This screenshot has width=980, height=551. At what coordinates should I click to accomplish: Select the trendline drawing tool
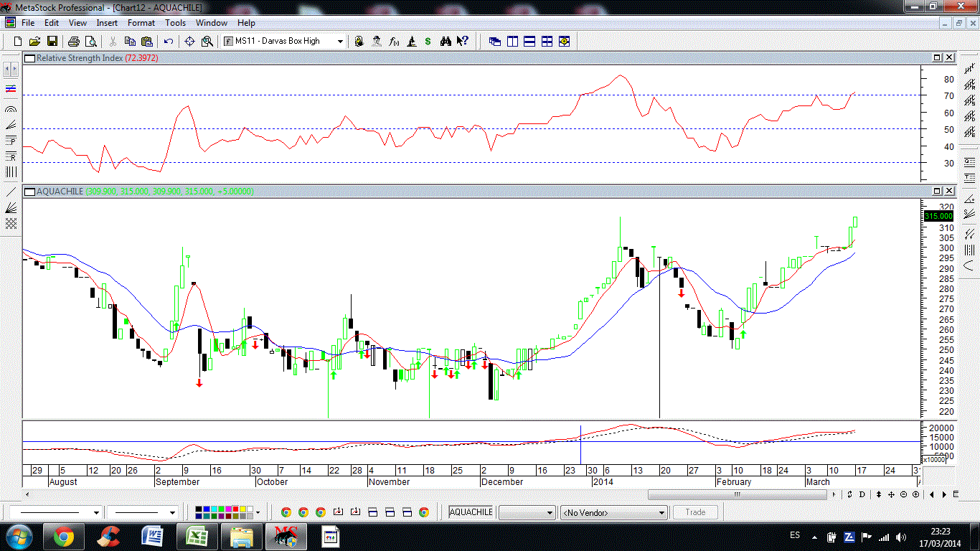(x=11, y=191)
